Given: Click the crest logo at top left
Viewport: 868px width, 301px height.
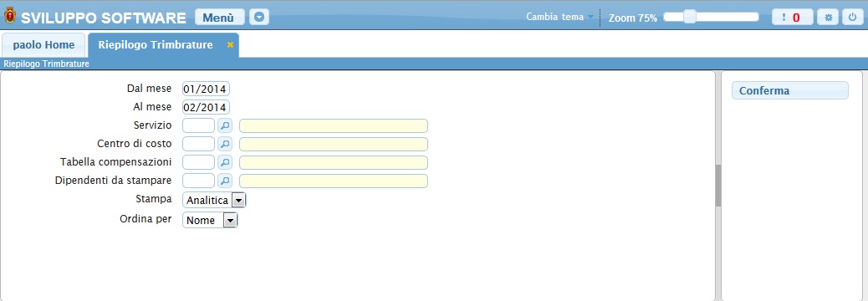Looking at the screenshot, I should tap(10, 16).
